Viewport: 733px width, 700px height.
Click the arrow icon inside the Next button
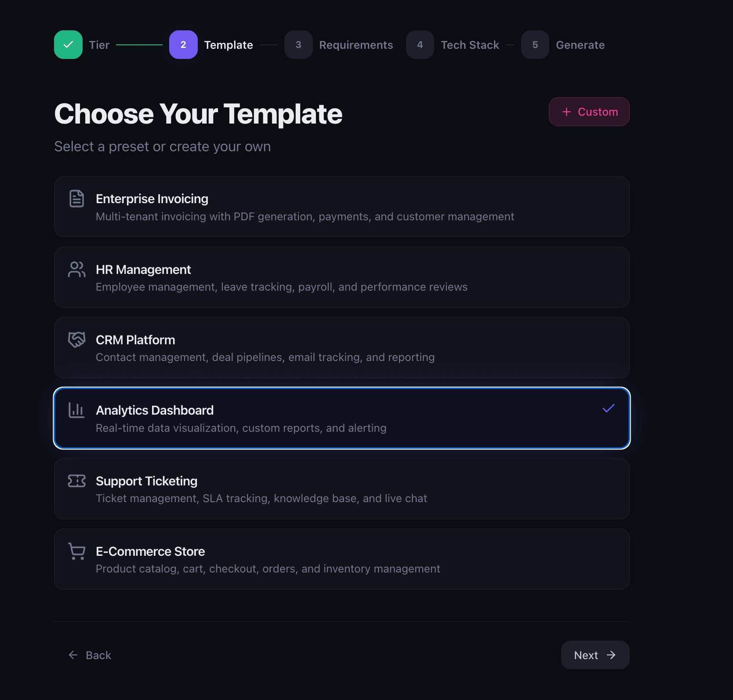(x=612, y=655)
